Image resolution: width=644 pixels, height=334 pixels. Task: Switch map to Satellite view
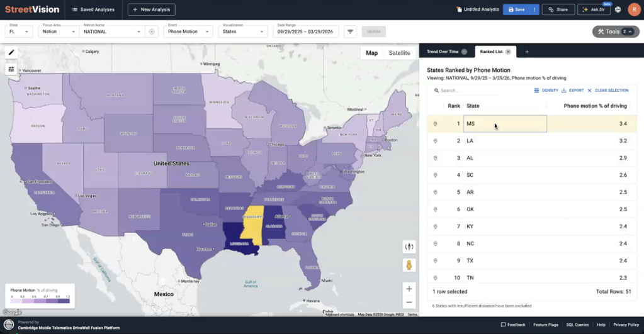[399, 53]
